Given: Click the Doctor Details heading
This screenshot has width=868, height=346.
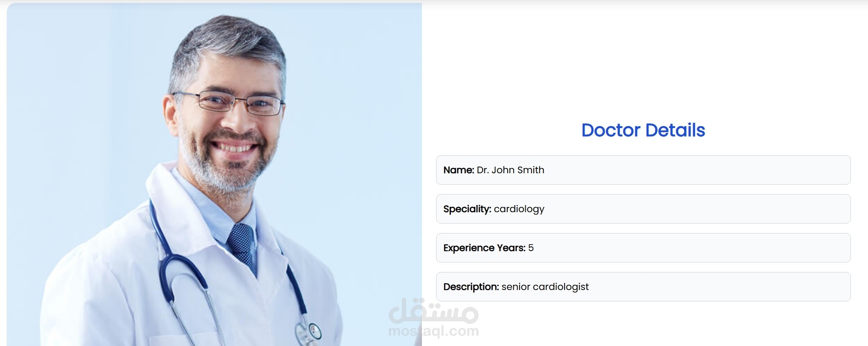Looking at the screenshot, I should (x=643, y=130).
